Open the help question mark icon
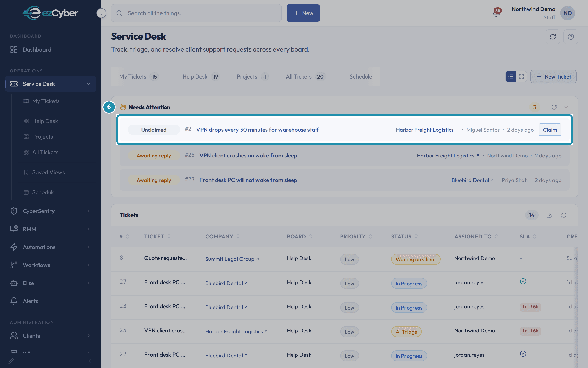 point(571,37)
